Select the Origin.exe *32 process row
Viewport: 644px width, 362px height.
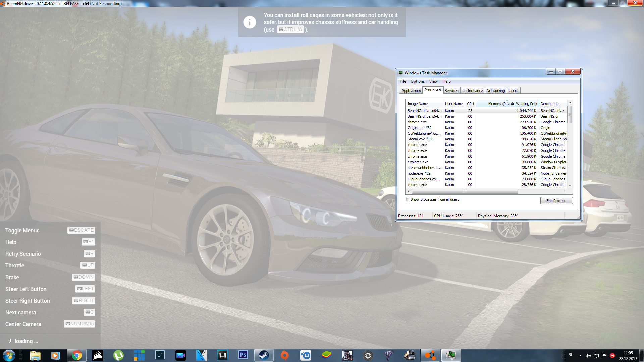486,128
